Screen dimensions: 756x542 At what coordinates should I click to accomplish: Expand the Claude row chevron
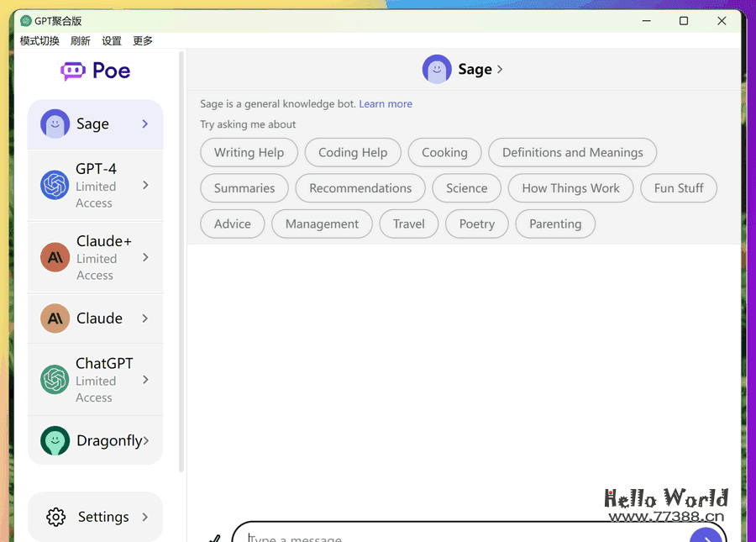(x=145, y=318)
